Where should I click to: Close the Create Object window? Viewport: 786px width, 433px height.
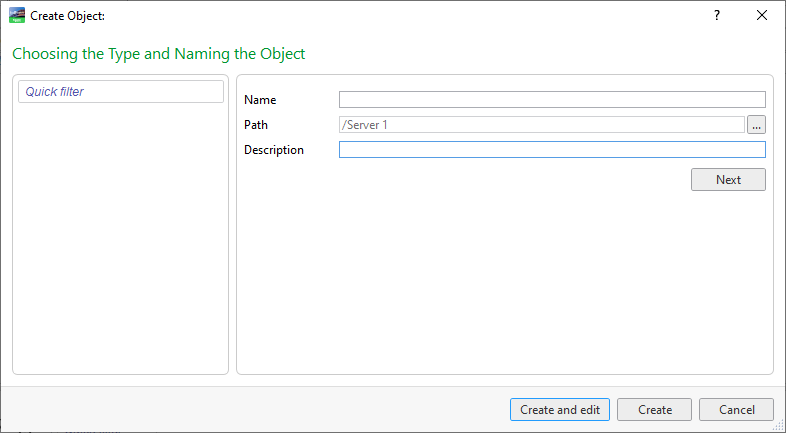pyautogui.click(x=762, y=16)
